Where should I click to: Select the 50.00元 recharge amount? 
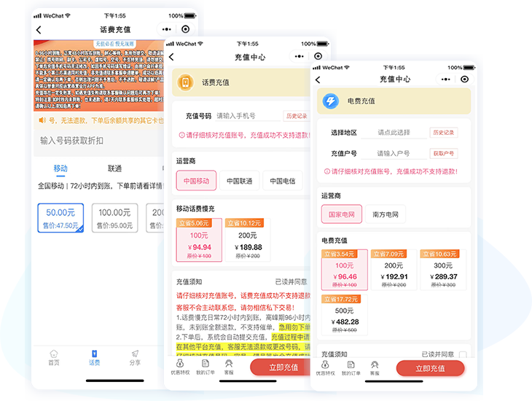(60, 218)
